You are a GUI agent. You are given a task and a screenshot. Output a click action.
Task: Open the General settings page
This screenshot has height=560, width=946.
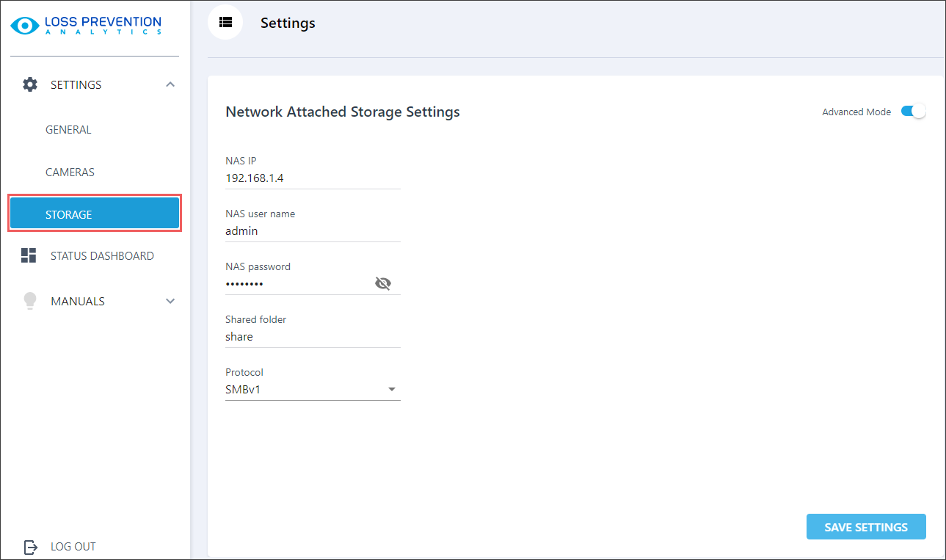[68, 130]
